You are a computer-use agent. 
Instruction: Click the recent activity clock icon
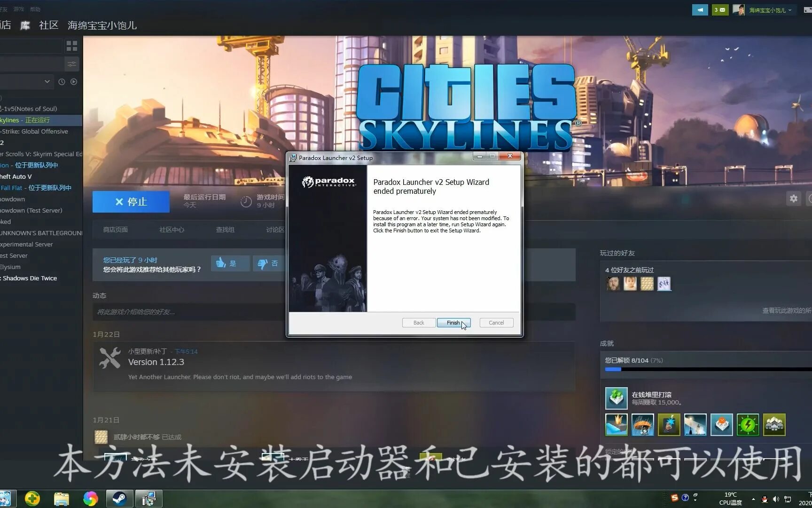point(62,82)
